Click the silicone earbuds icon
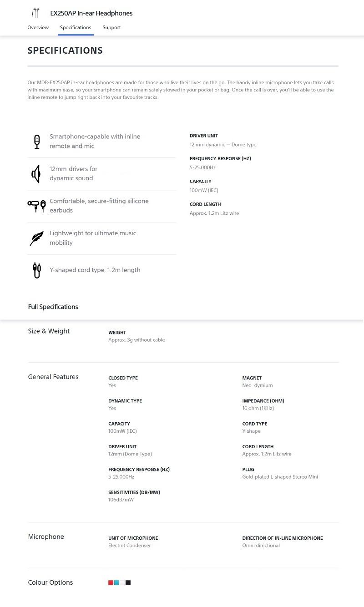Screen dimensions: 364x607 click(x=37, y=206)
